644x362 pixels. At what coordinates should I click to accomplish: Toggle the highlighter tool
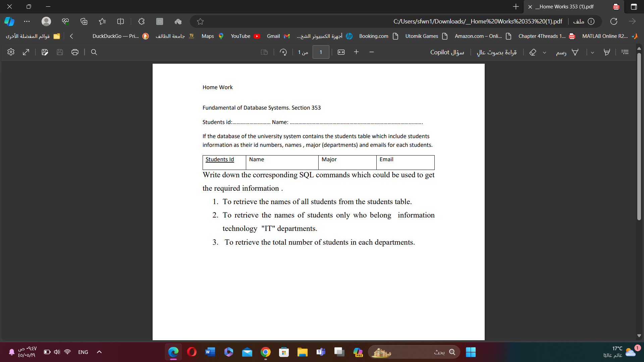pyautogui.click(x=607, y=52)
